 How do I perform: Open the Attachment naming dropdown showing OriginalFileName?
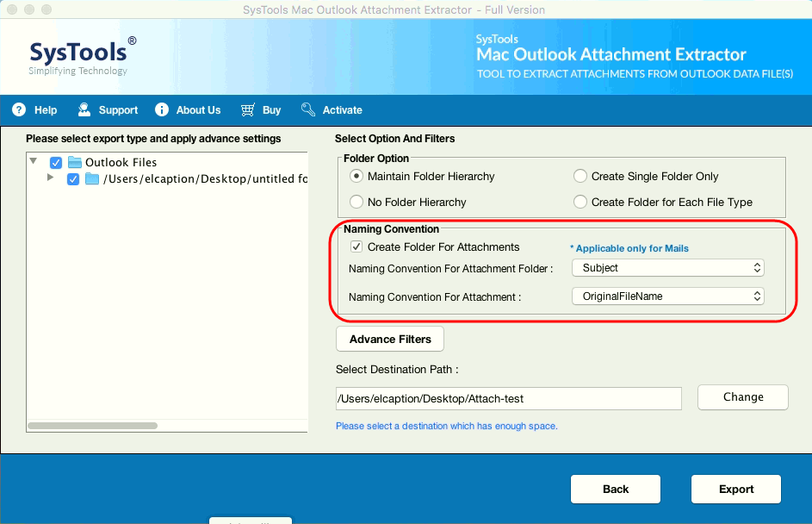click(x=668, y=296)
